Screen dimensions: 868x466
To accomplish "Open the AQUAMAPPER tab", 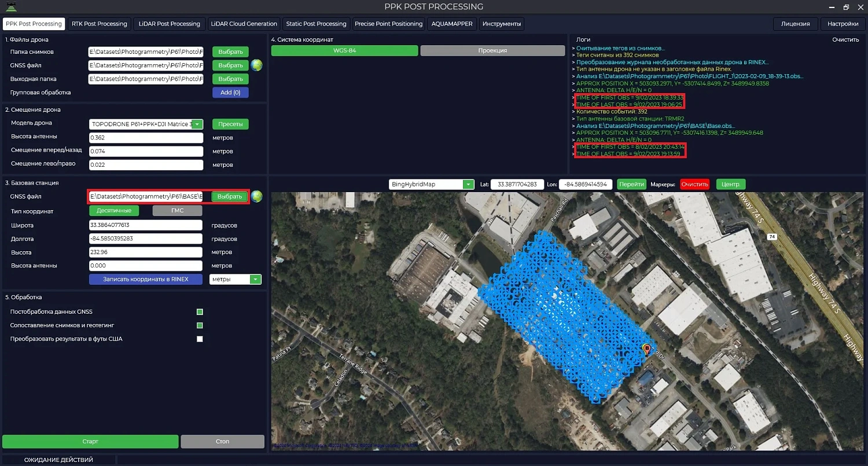I will point(451,24).
